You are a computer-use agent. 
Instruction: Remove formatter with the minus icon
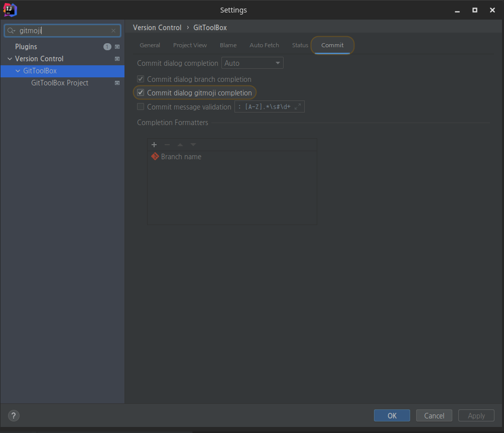(x=167, y=145)
